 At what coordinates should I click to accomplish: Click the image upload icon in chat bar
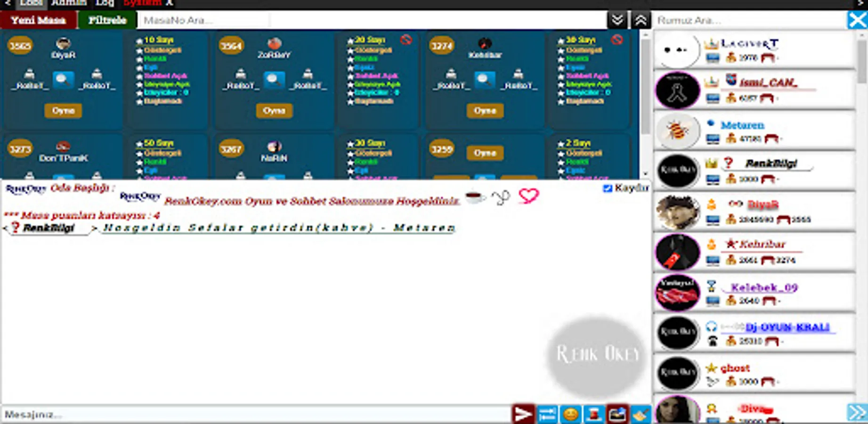617,414
